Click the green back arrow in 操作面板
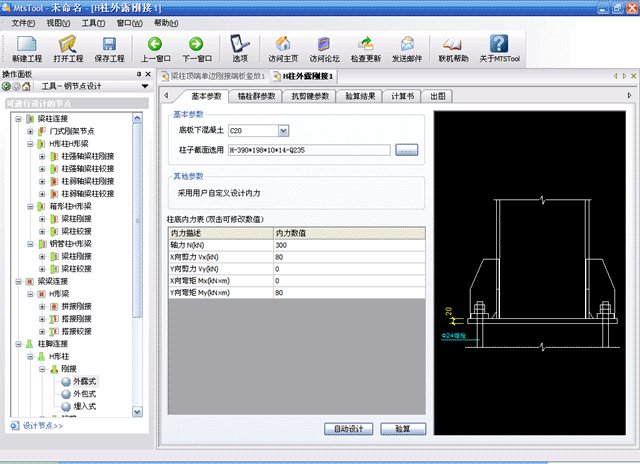Screen dimensions: 640x464 click(x=6, y=86)
